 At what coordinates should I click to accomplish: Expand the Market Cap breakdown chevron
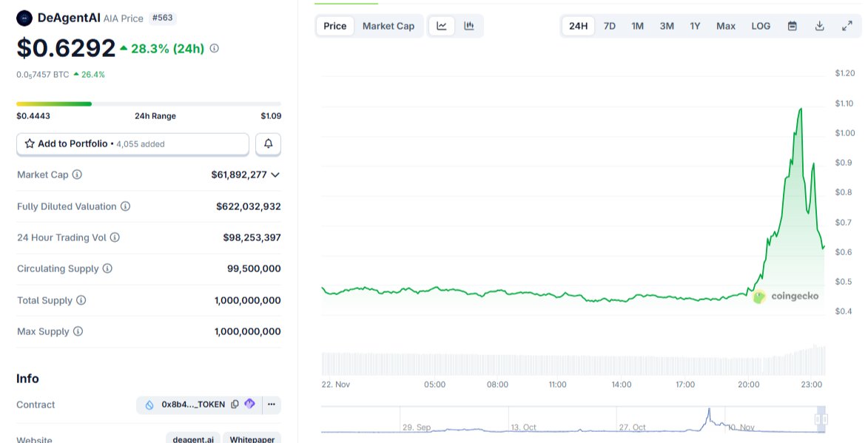click(x=275, y=175)
